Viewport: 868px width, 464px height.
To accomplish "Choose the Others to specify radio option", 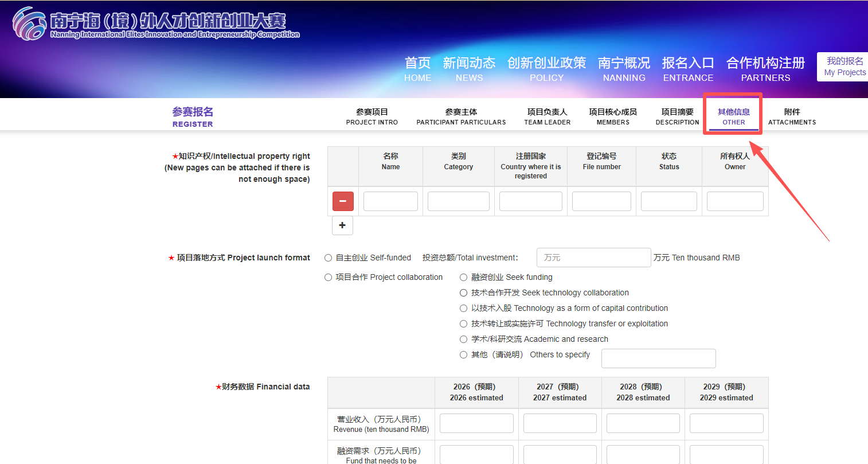I will click(464, 355).
